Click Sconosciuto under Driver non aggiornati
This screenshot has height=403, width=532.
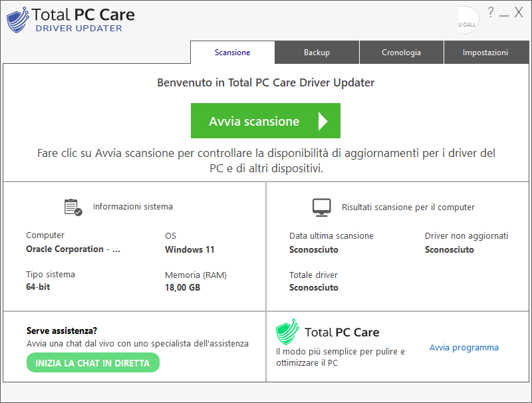tap(450, 249)
